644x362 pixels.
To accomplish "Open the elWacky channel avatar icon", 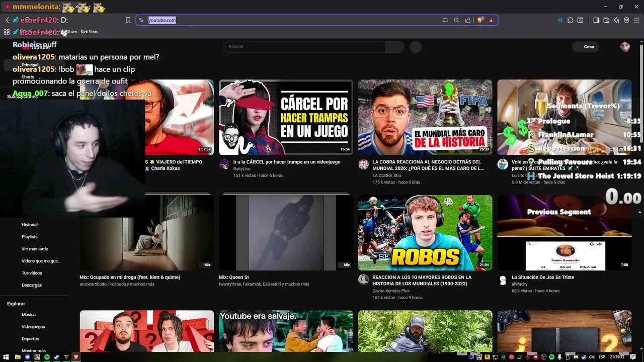I will click(x=502, y=279).
